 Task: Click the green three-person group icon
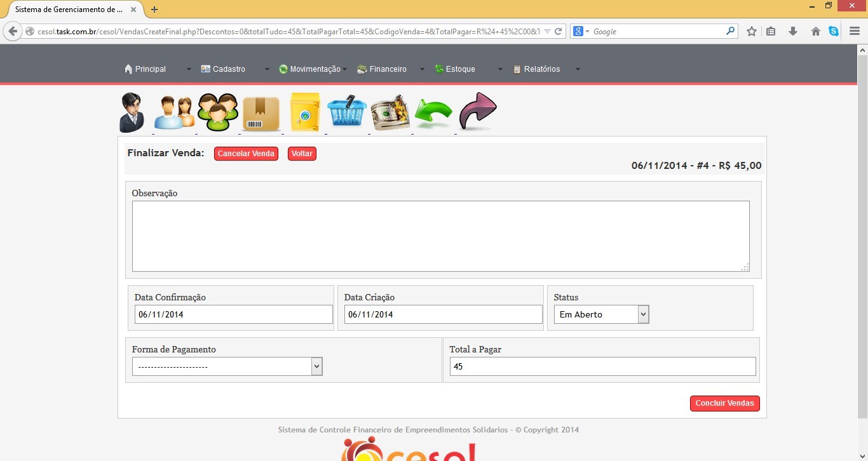click(217, 112)
